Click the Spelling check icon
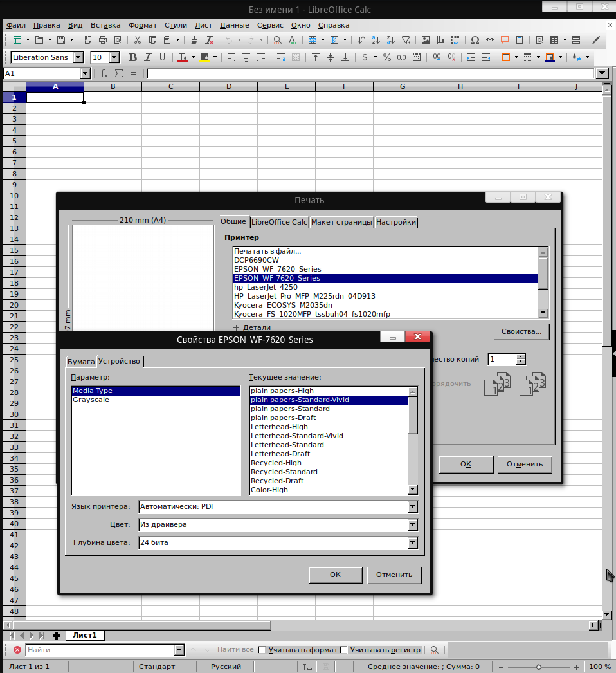Viewport: 616px width, 673px height. point(292,40)
